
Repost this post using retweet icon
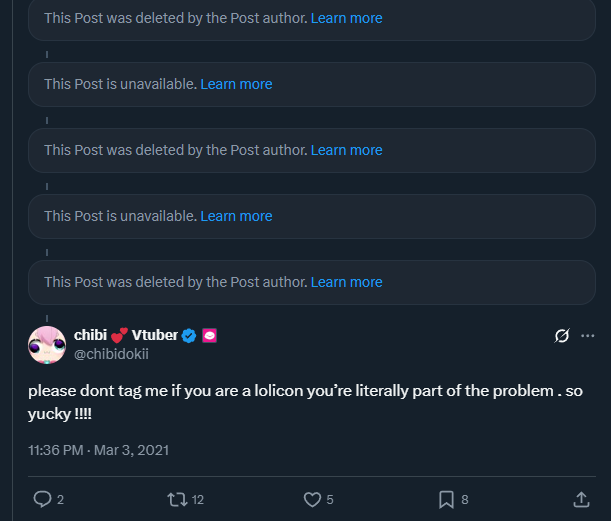177,499
